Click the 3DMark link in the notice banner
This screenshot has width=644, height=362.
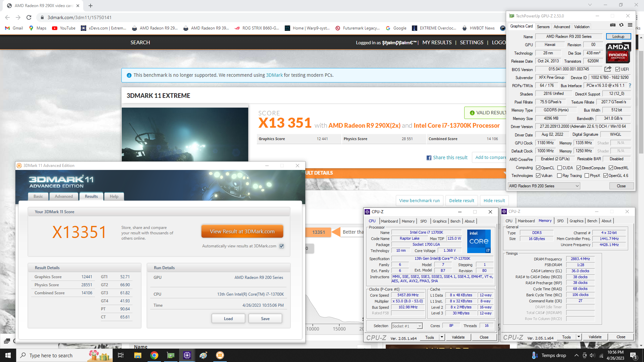coord(274,75)
